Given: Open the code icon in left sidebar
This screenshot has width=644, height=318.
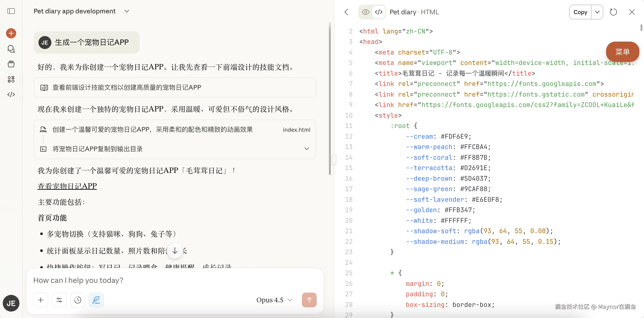Looking at the screenshot, I should 11,95.
